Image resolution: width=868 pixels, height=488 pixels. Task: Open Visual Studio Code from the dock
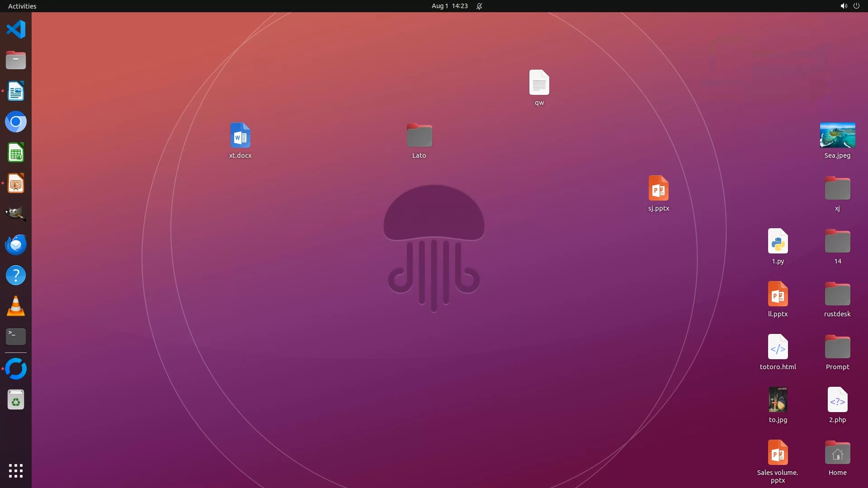click(16, 30)
